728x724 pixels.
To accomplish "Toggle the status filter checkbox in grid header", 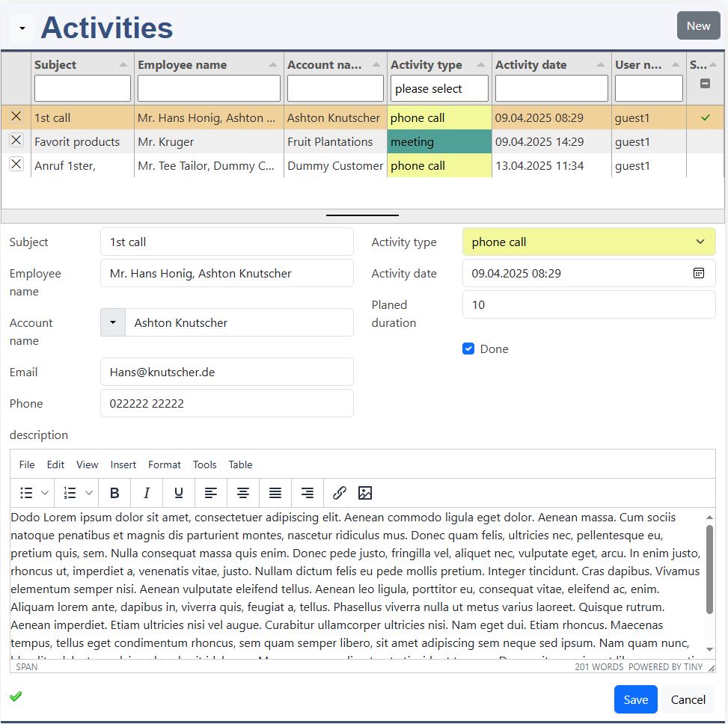I will [x=705, y=84].
